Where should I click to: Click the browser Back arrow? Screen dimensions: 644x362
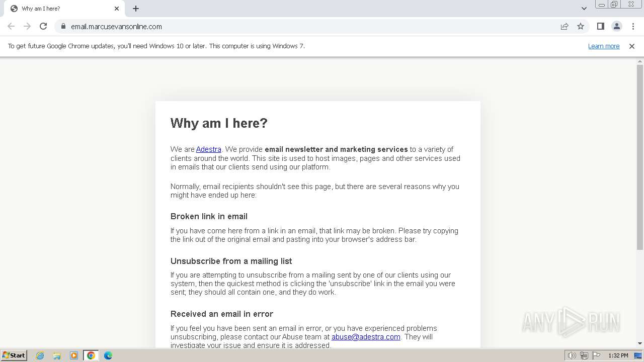pyautogui.click(x=11, y=26)
